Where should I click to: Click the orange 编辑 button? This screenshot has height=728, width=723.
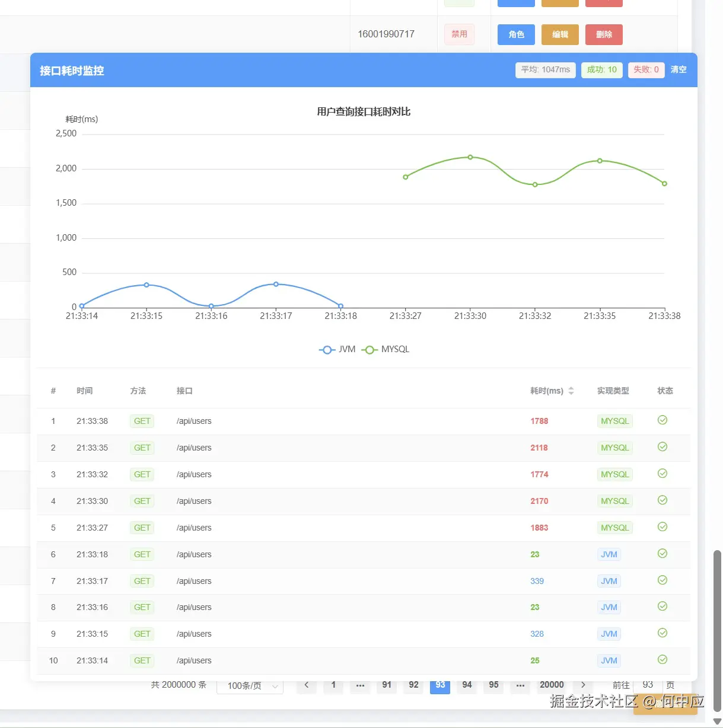pos(560,34)
